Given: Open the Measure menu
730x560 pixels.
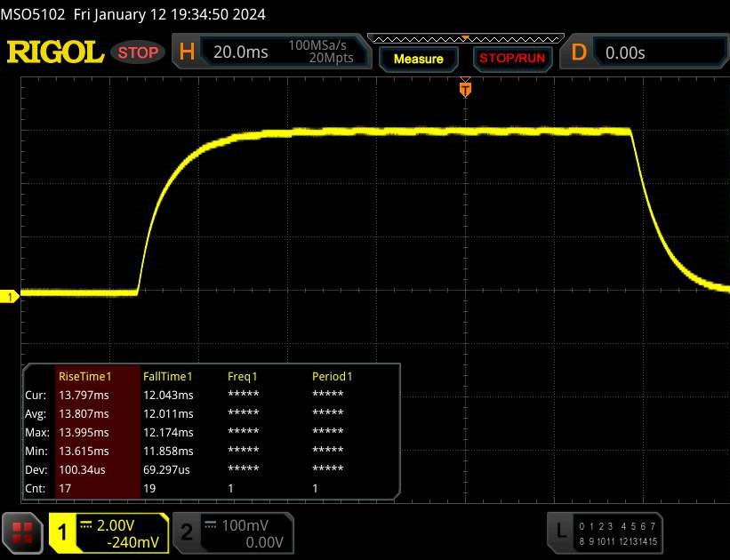Looking at the screenshot, I should [x=419, y=60].
